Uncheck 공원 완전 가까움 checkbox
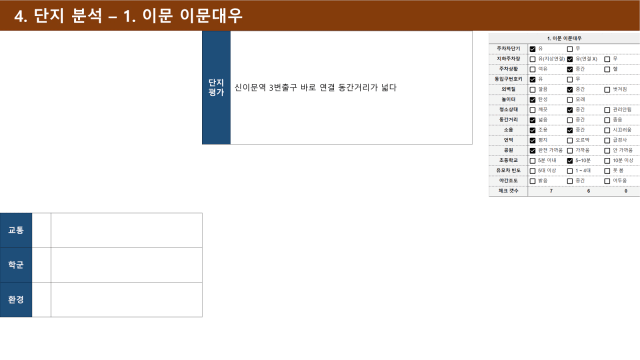 point(532,151)
